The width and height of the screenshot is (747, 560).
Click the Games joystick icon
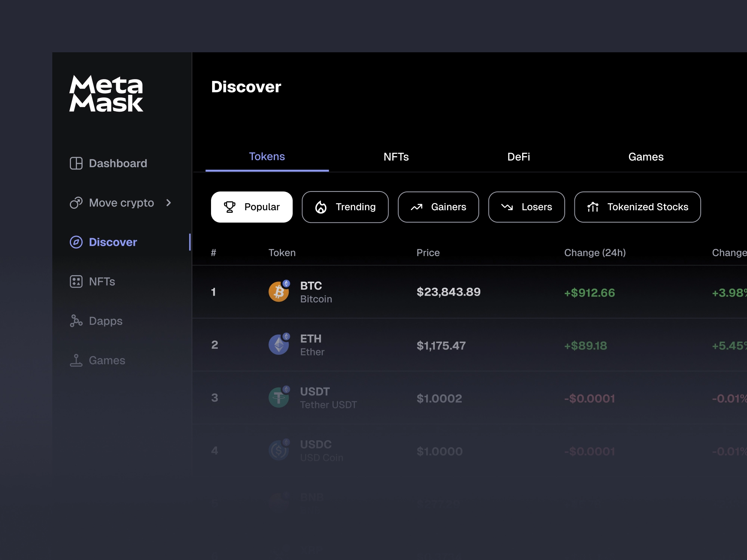coord(76,360)
